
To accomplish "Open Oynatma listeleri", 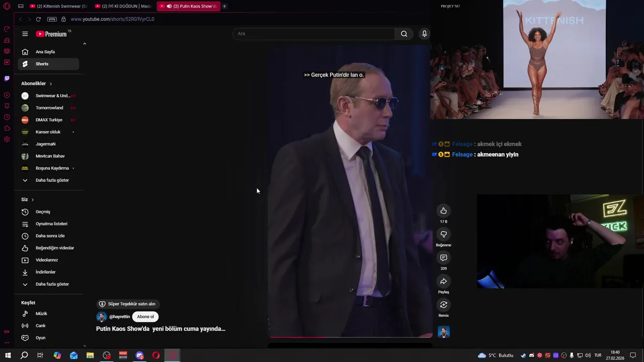I will coord(48,224).
